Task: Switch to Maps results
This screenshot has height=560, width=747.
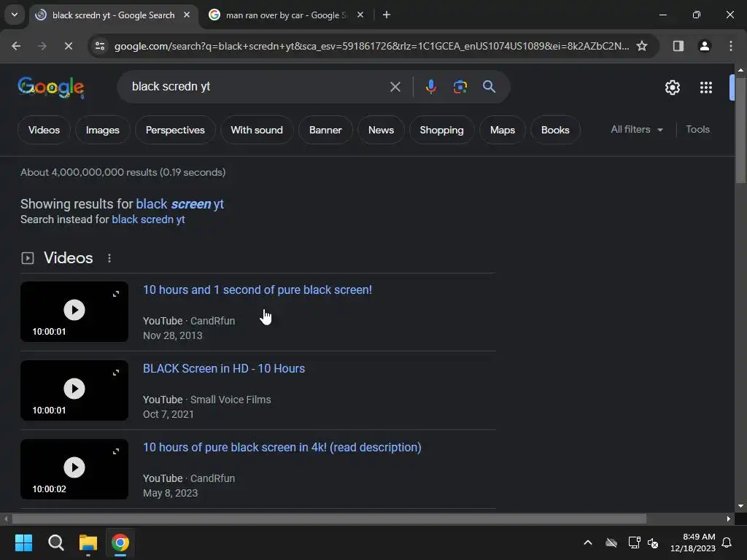Action: [x=503, y=130]
